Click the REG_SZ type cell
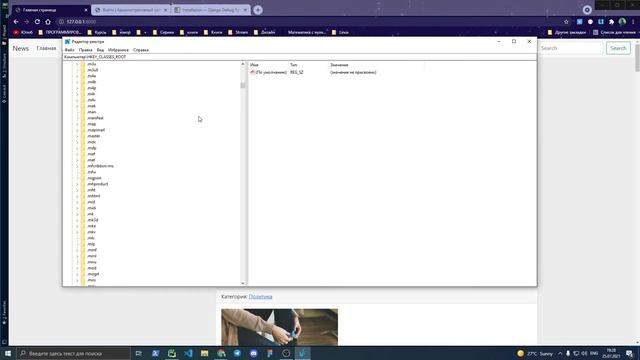The width and height of the screenshot is (640, 360). point(297,72)
